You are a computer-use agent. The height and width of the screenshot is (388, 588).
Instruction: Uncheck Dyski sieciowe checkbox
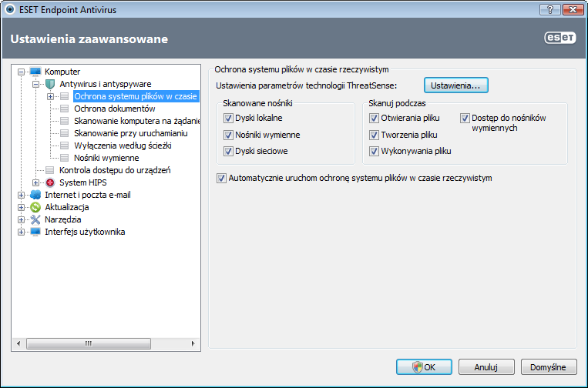tap(228, 152)
